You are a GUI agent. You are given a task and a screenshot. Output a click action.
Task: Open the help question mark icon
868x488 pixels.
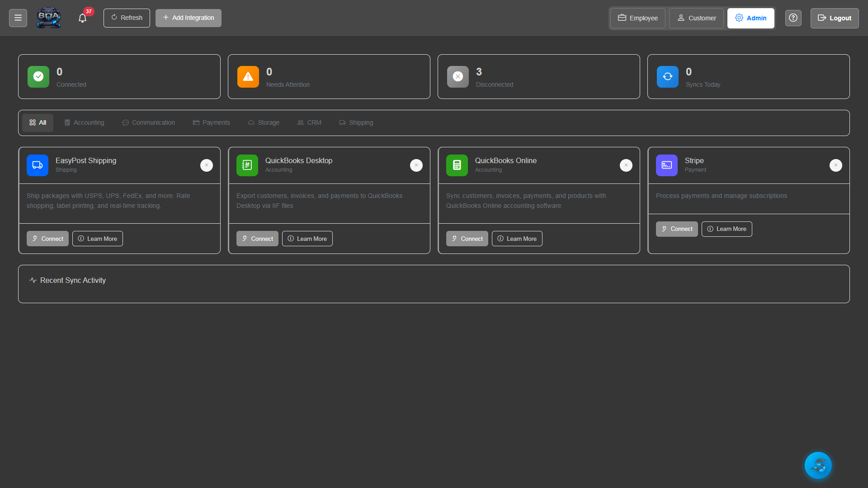pos(793,18)
